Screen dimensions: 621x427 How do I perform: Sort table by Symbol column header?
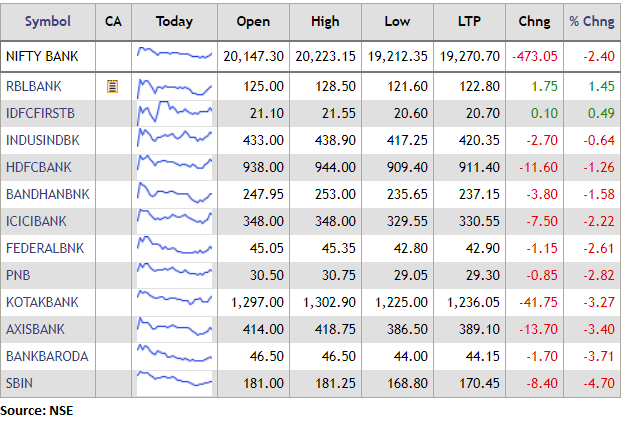pos(47,21)
